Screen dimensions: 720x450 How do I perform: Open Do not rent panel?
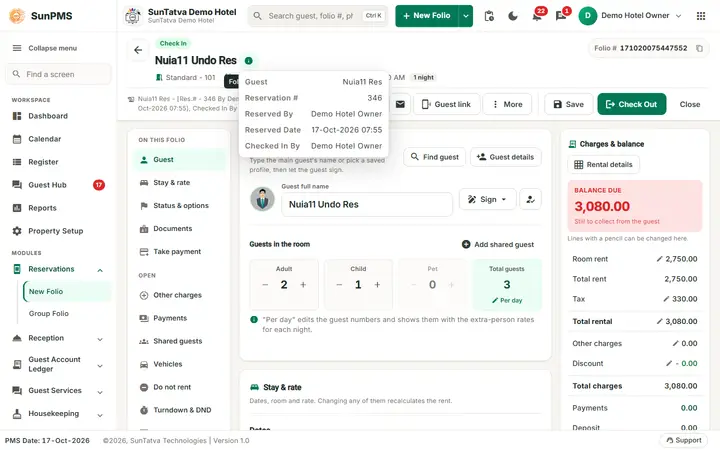(180, 387)
